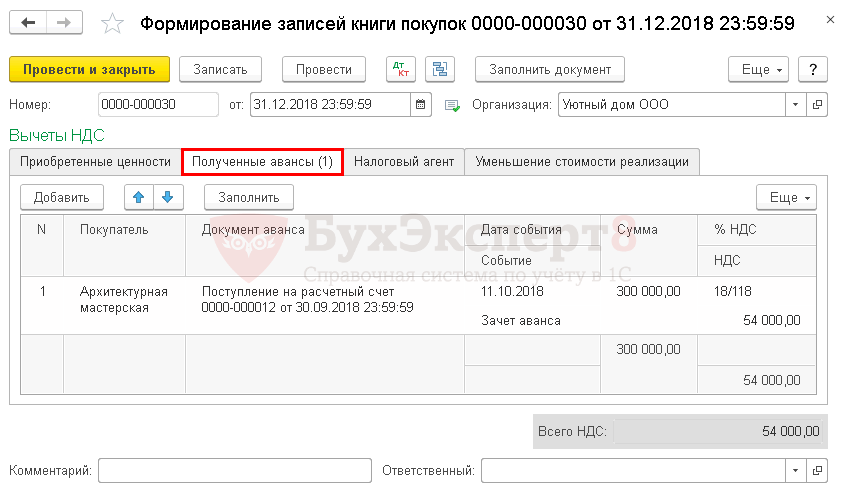The height and width of the screenshot is (493, 845).
Task: Select the Архитектурная мастерская table row
Action: pos(124,299)
